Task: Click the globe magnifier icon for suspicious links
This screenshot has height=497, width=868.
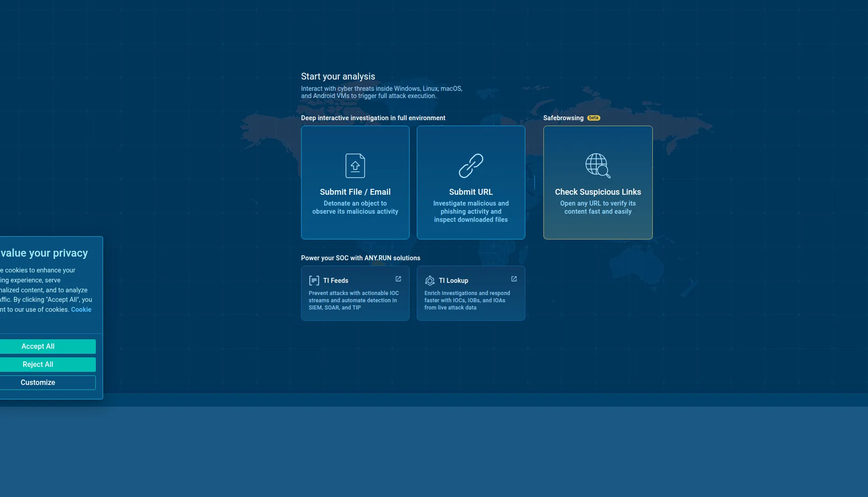Action: [x=598, y=165]
